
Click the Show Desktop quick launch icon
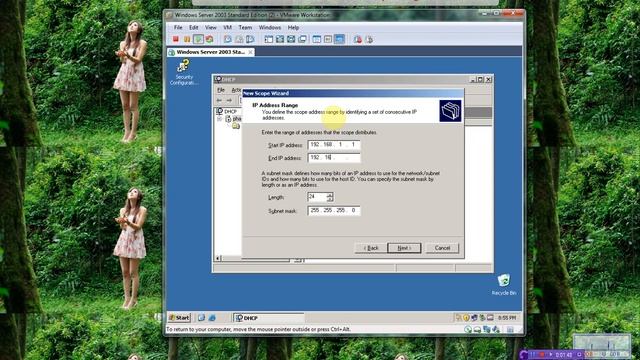(201, 318)
